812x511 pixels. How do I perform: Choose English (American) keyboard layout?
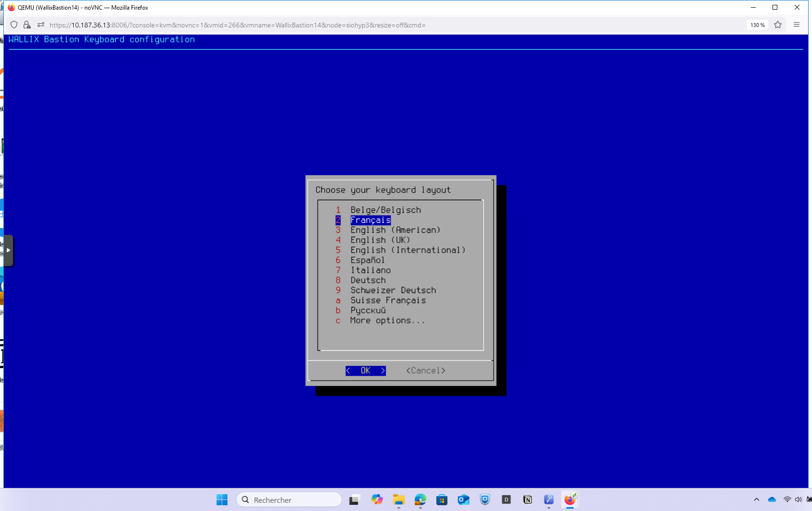click(395, 230)
